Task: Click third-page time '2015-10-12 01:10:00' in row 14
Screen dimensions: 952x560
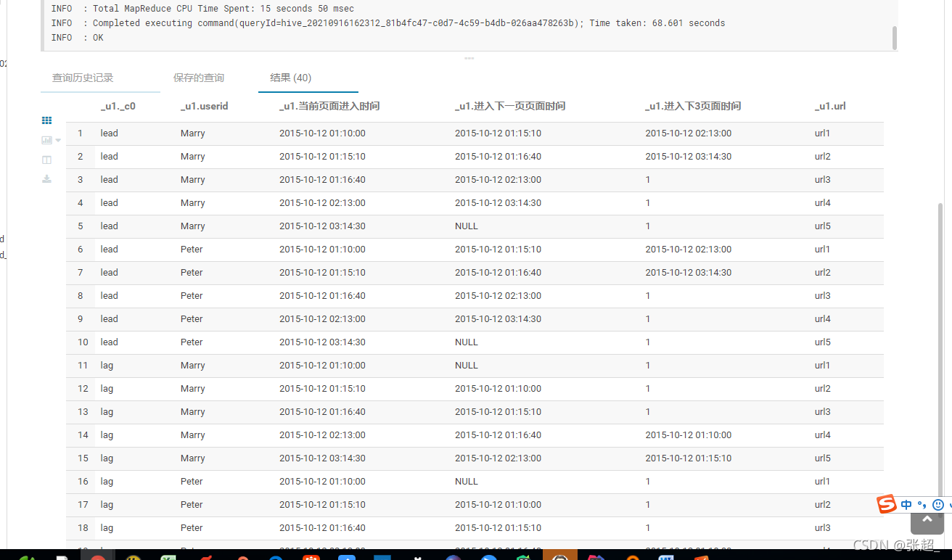Action: (688, 435)
